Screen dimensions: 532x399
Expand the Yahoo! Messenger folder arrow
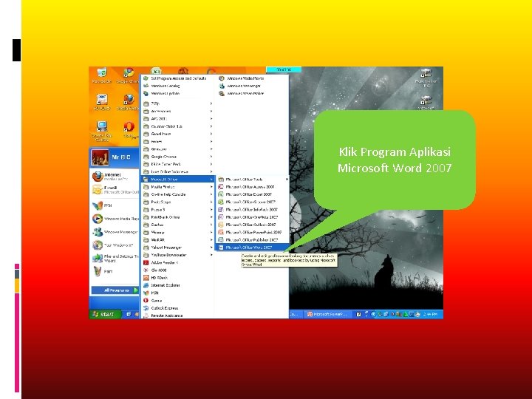point(211,248)
